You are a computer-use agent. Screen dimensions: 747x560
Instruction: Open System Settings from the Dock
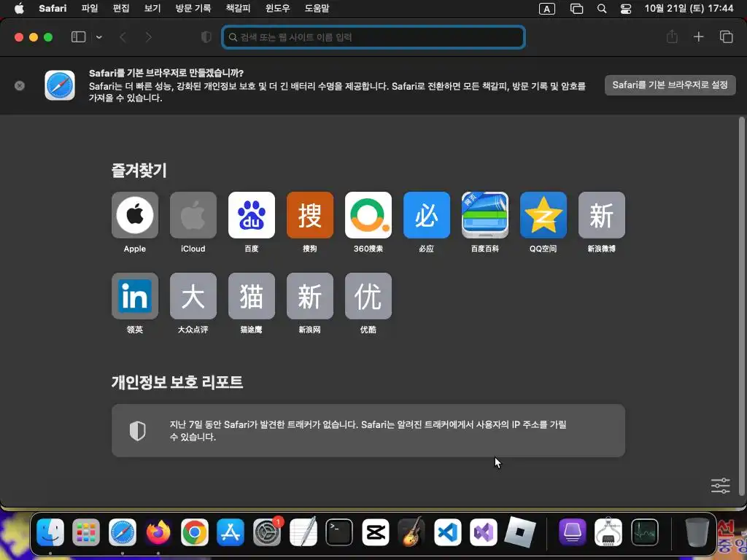pos(267,532)
